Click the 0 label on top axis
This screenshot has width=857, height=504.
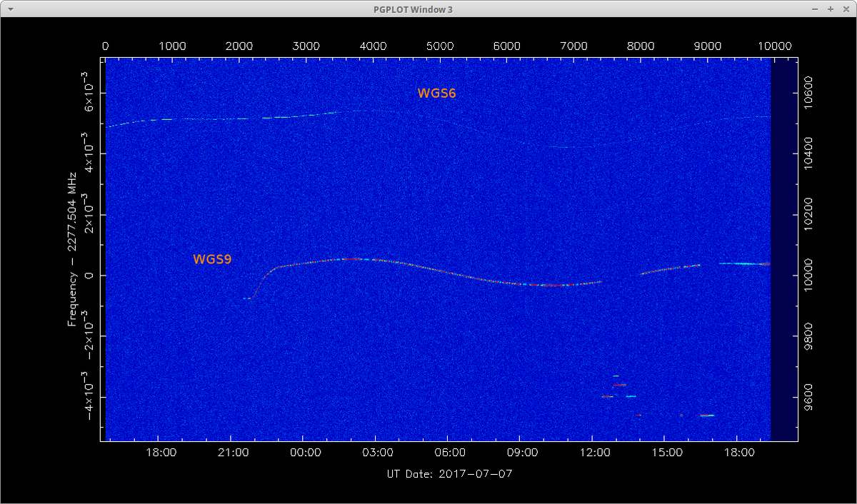106,46
